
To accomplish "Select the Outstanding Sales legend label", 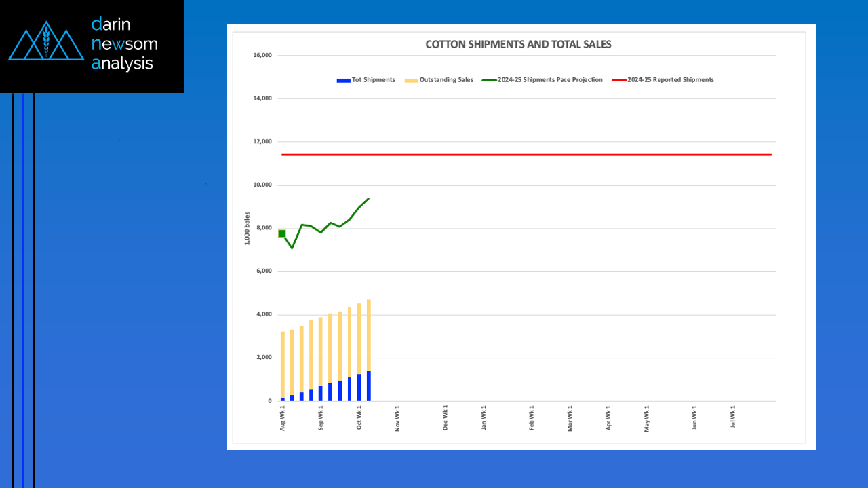I will (447, 80).
